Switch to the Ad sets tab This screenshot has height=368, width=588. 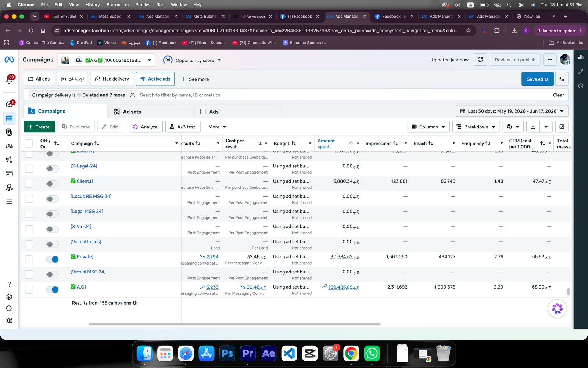[152, 112]
